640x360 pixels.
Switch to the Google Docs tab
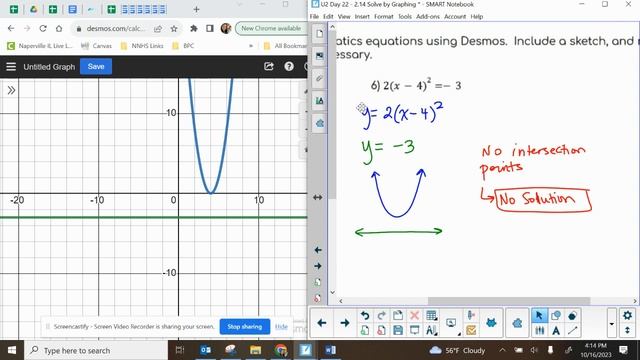(x=73, y=9)
